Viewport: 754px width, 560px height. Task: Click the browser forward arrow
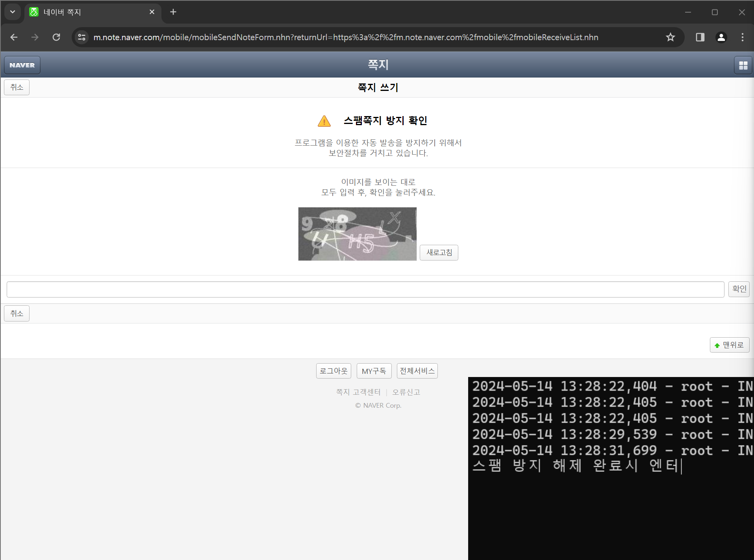pos(35,37)
